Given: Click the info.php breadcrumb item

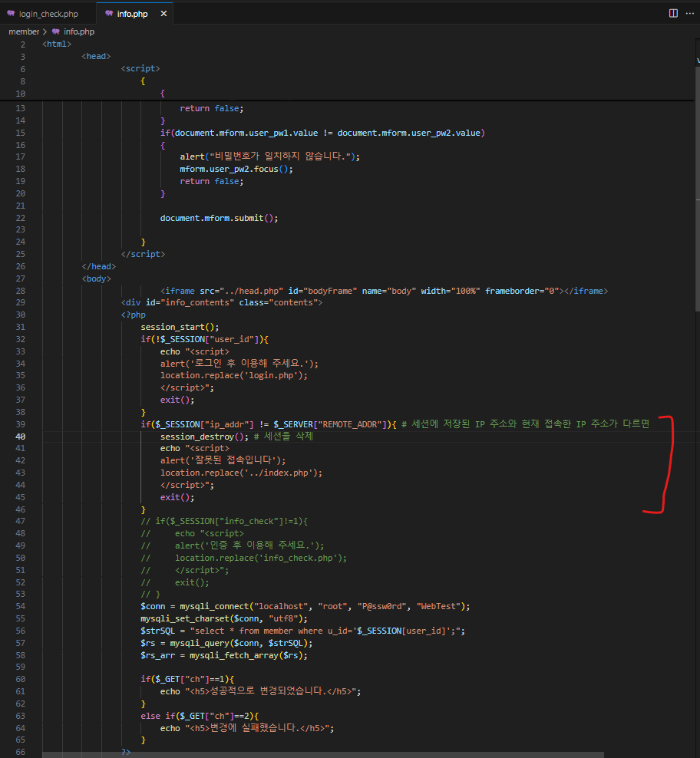Looking at the screenshot, I should [x=79, y=31].
